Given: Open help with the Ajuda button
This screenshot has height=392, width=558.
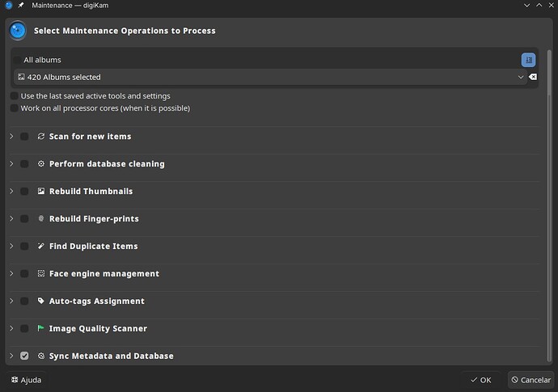Looking at the screenshot, I should point(27,380).
